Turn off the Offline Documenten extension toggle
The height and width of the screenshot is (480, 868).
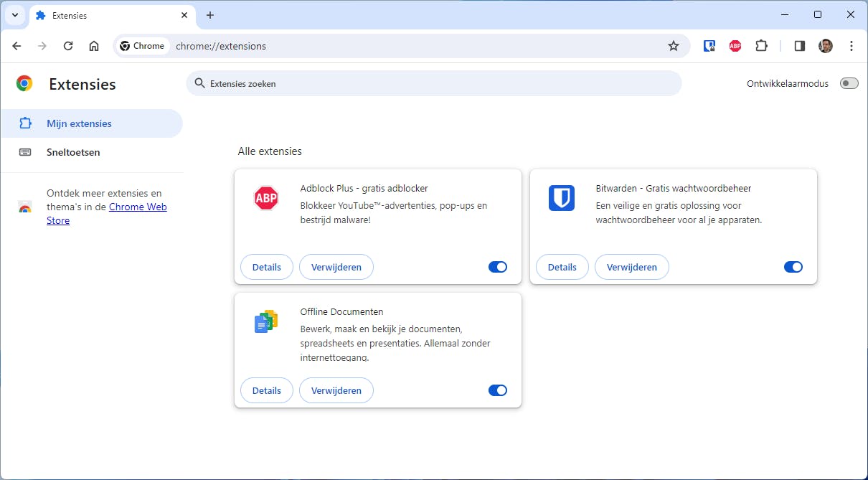point(498,390)
